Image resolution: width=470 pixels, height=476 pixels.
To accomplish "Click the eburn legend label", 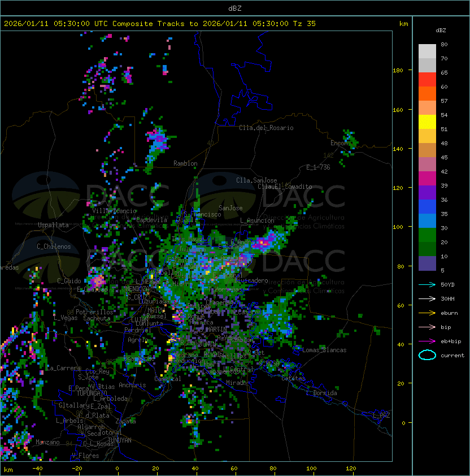I will click(x=449, y=313).
